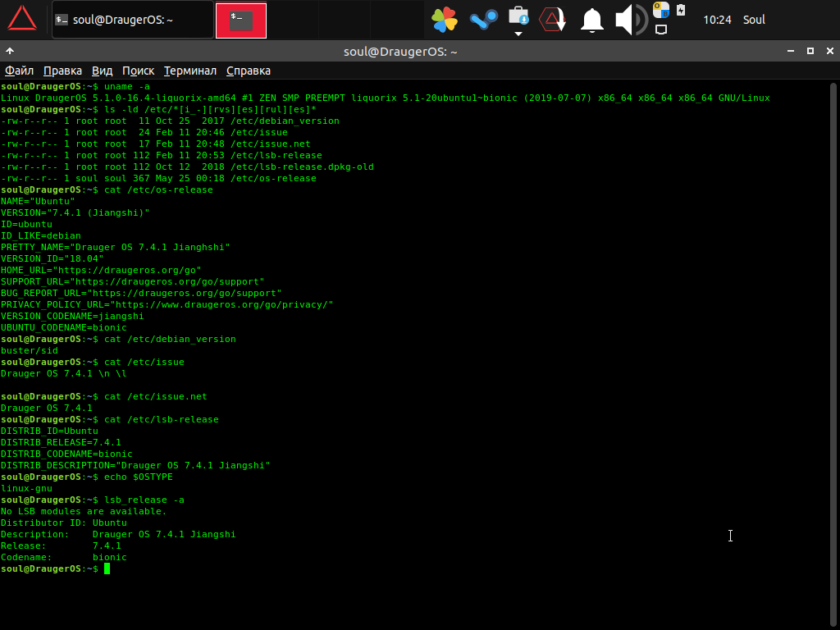Minimize the terminal window

tap(791, 51)
